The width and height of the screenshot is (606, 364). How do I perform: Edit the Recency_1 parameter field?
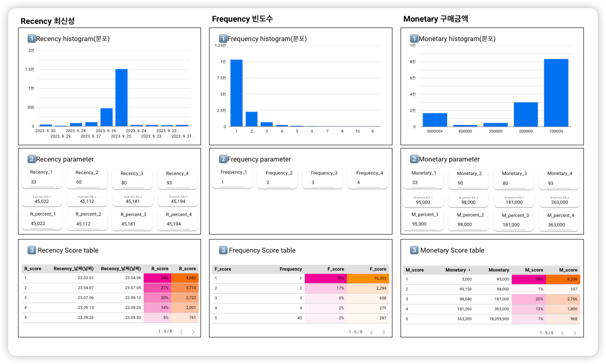(x=42, y=182)
